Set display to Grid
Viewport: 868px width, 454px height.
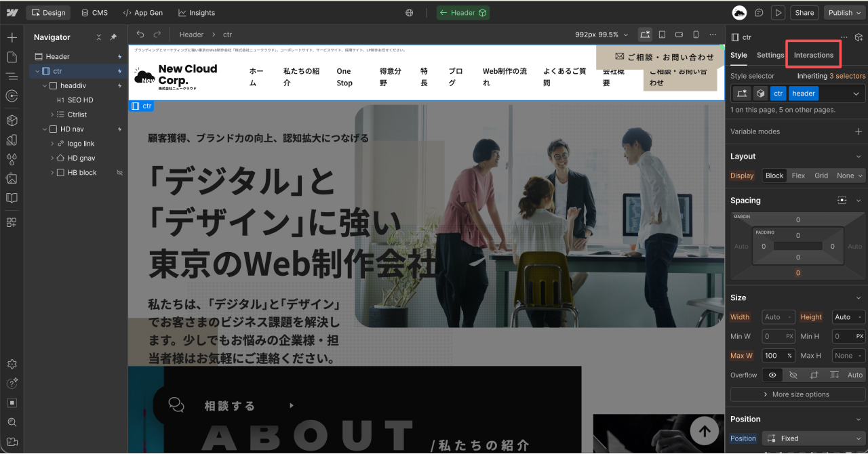point(821,176)
